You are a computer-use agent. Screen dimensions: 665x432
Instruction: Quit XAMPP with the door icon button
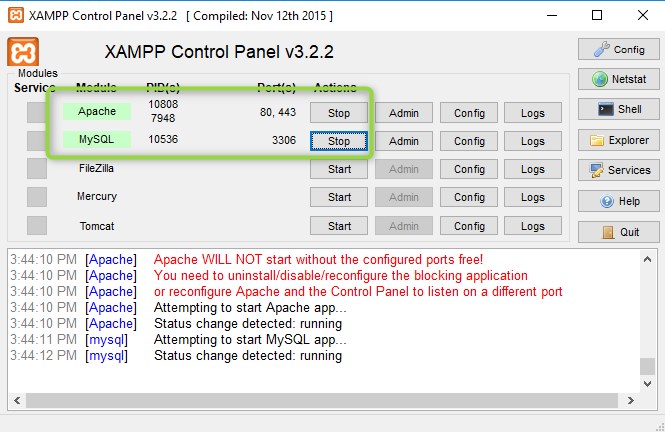pos(619,232)
